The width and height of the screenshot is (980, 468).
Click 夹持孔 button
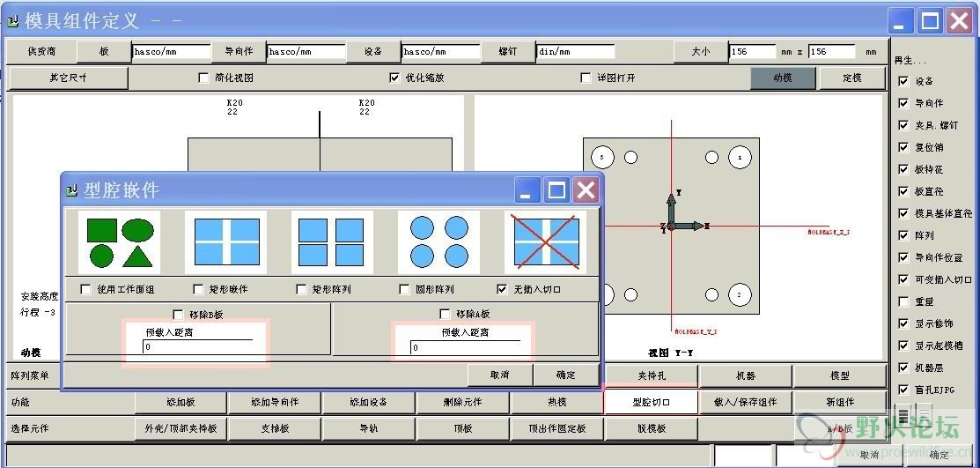652,375
